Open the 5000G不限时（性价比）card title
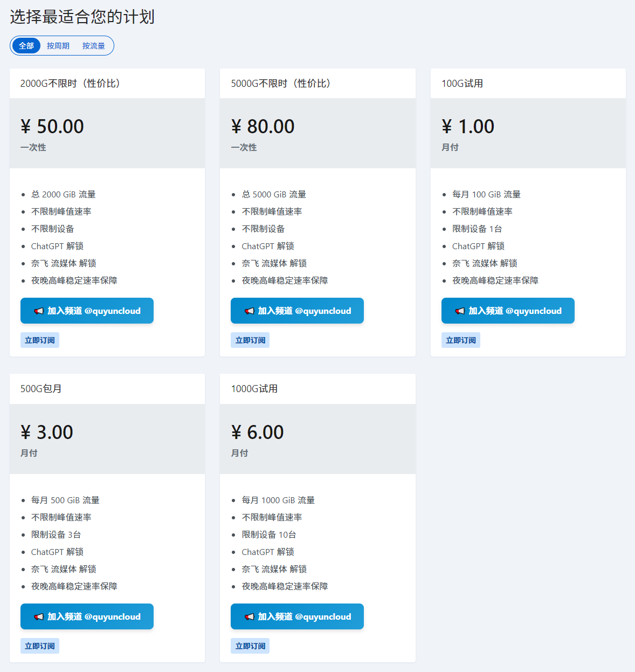This screenshot has height=672, width=635. (x=280, y=84)
